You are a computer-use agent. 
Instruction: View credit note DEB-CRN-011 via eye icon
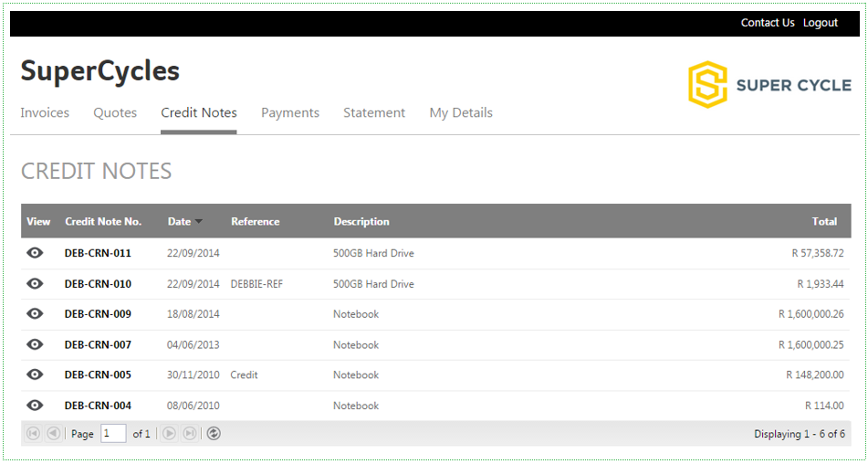[x=35, y=253]
